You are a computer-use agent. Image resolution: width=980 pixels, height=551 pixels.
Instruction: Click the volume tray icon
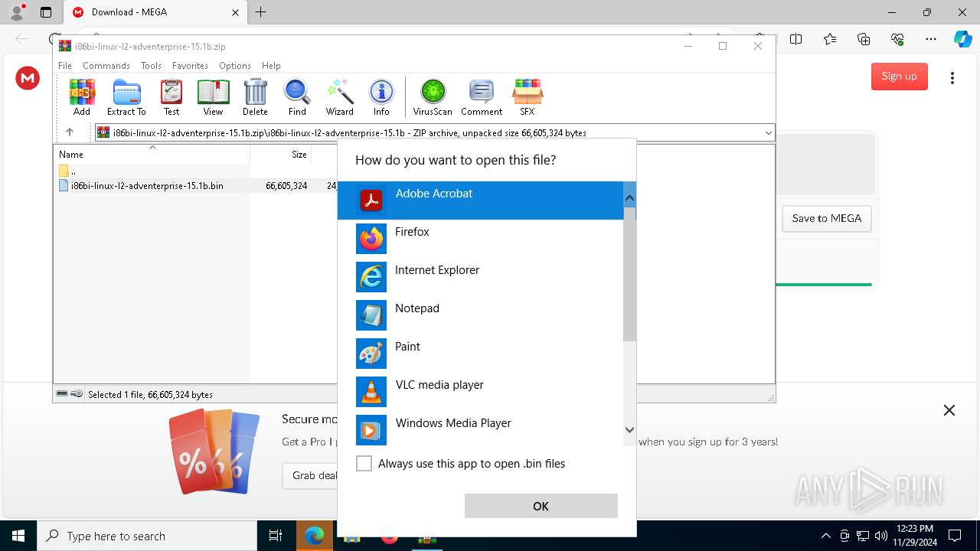881,536
